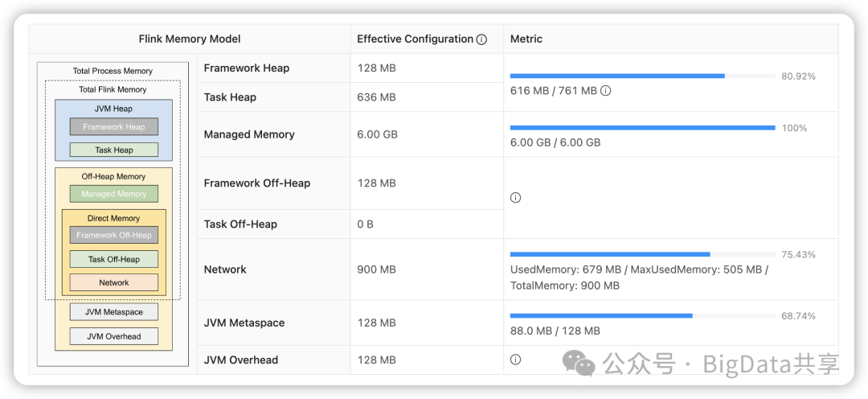Click the Metric column header
This screenshot has width=868, height=399.
(x=526, y=39)
